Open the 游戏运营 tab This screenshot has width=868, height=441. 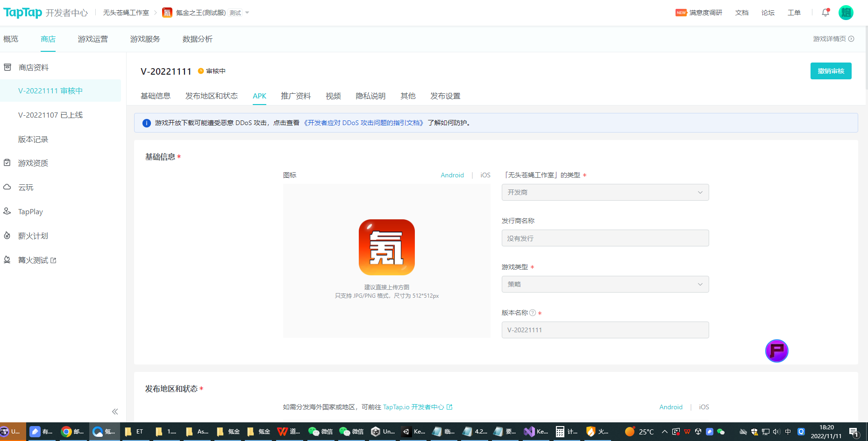93,39
